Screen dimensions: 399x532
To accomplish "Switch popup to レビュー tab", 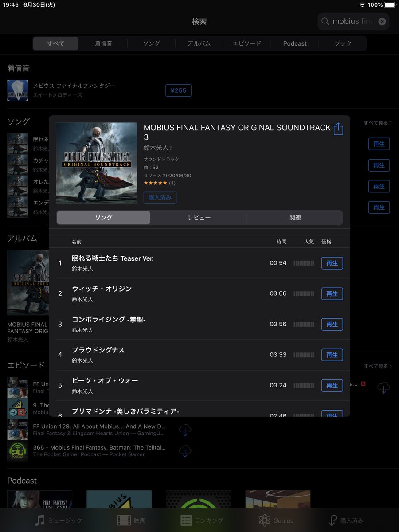I will [199, 218].
